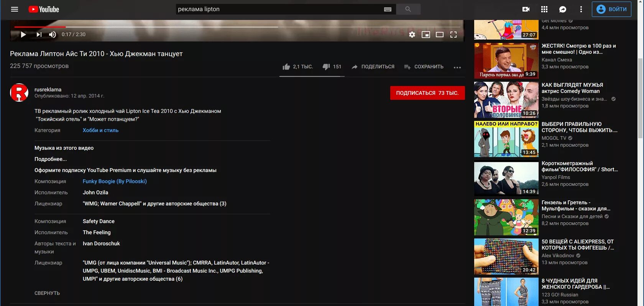Skip to the next video

[x=39, y=35]
